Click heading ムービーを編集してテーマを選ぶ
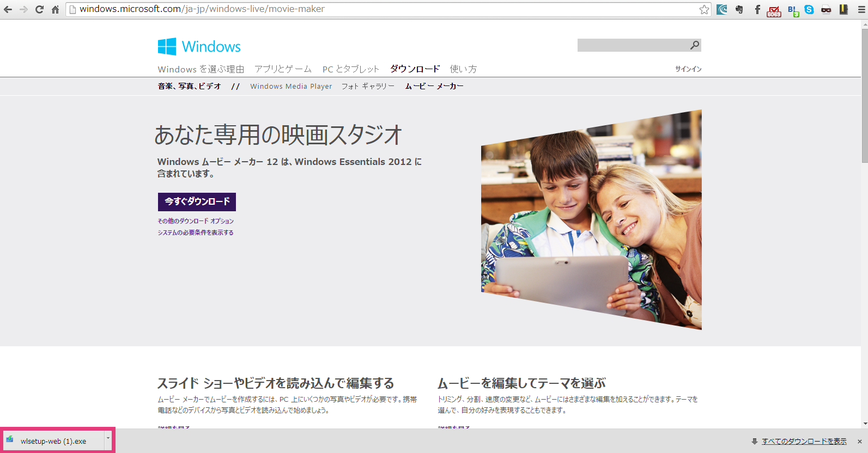868x453 pixels. (521, 383)
